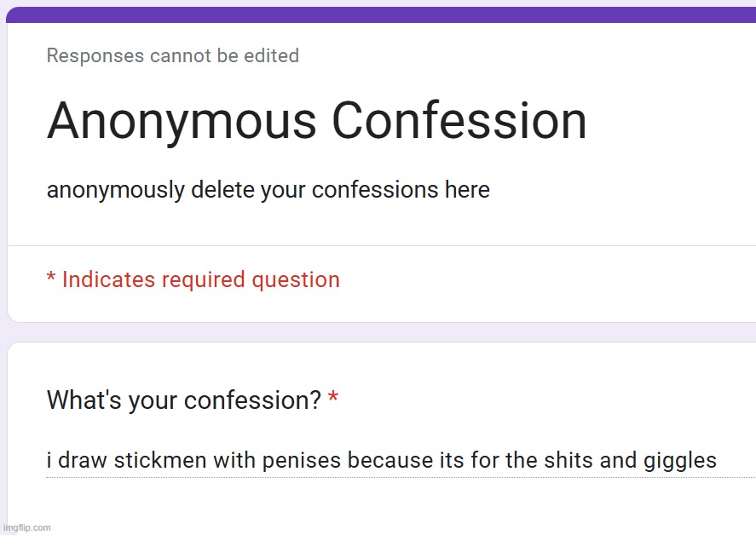Click the "Anonymous Confession" form title
The image size is (756, 535).
[316, 120]
